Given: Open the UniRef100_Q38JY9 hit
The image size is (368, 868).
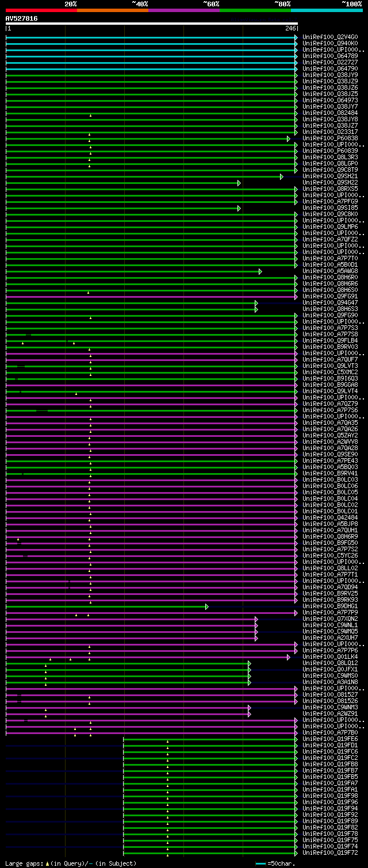Looking at the screenshot, I should 330,75.
